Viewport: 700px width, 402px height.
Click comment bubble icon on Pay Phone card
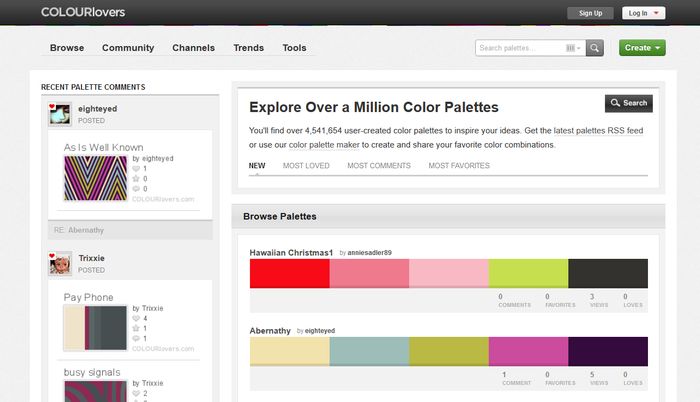(137, 339)
